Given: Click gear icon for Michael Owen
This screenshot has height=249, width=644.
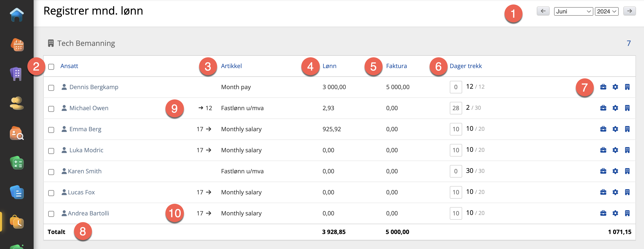Looking at the screenshot, I should (615, 108).
